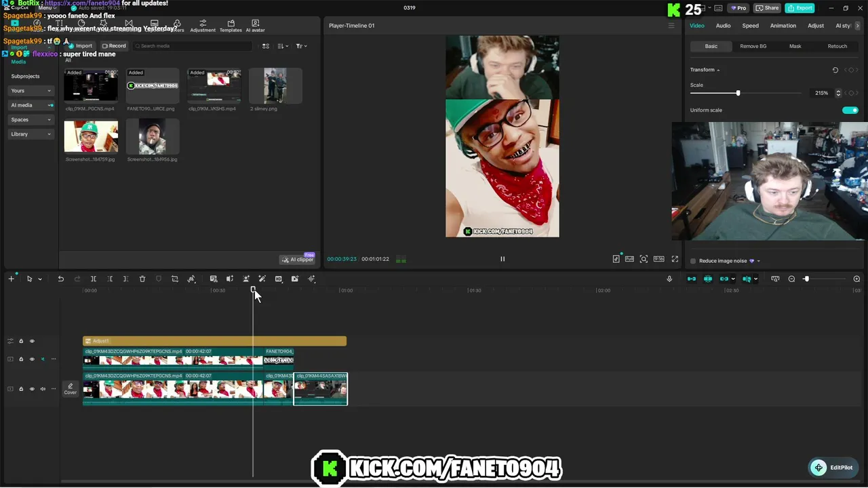This screenshot has width=868, height=488.
Task: Select the Remove BG sub-tab
Action: click(x=753, y=46)
